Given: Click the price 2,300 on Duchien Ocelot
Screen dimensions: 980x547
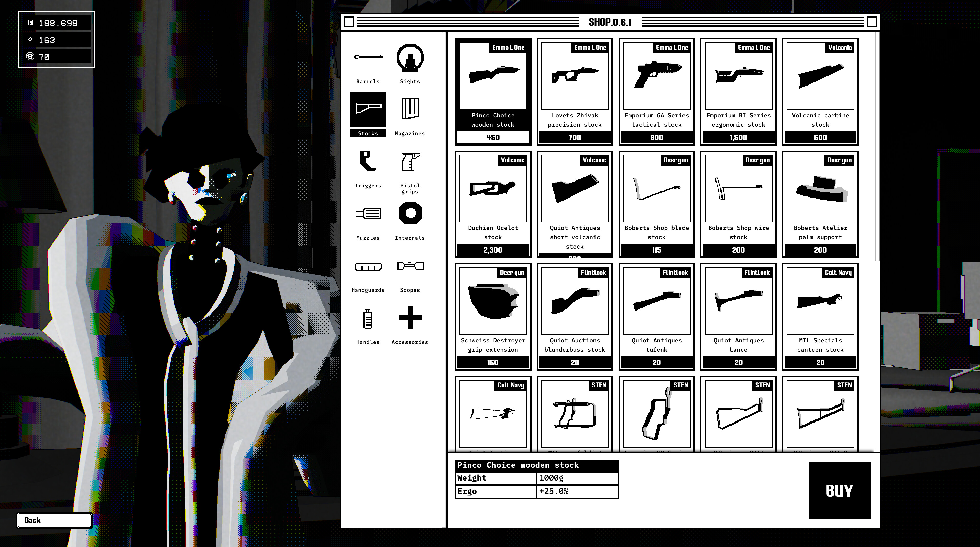Looking at the screenshot, I should click(x=493, y=250).
